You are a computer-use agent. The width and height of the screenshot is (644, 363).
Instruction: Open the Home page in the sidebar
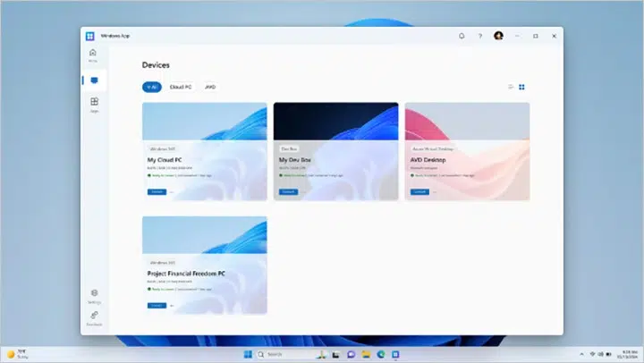coord(93,55)
